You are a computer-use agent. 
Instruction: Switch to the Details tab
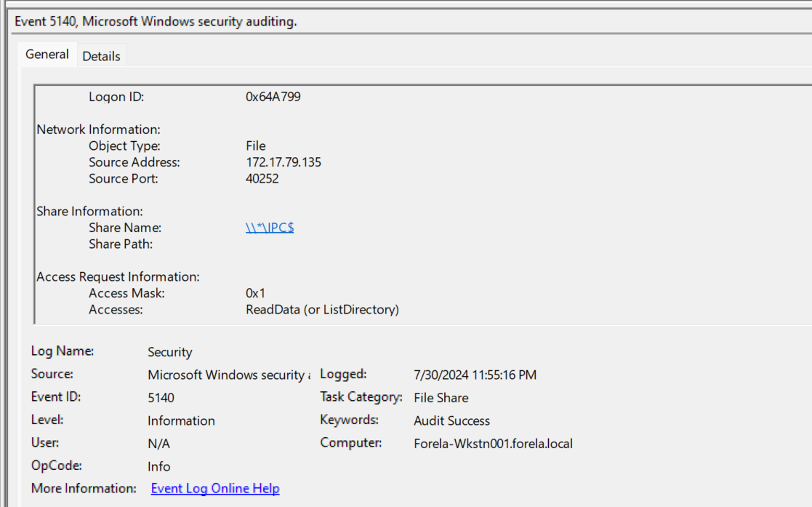click(101, 56)
